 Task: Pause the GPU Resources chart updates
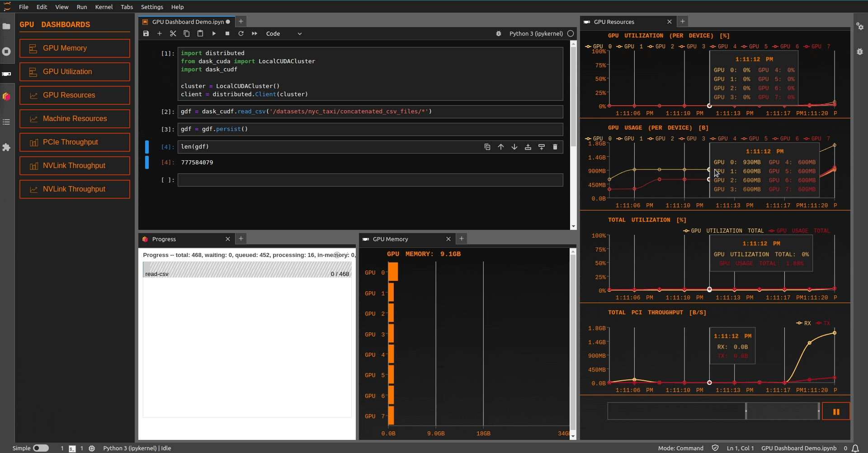tap(836, 411)
